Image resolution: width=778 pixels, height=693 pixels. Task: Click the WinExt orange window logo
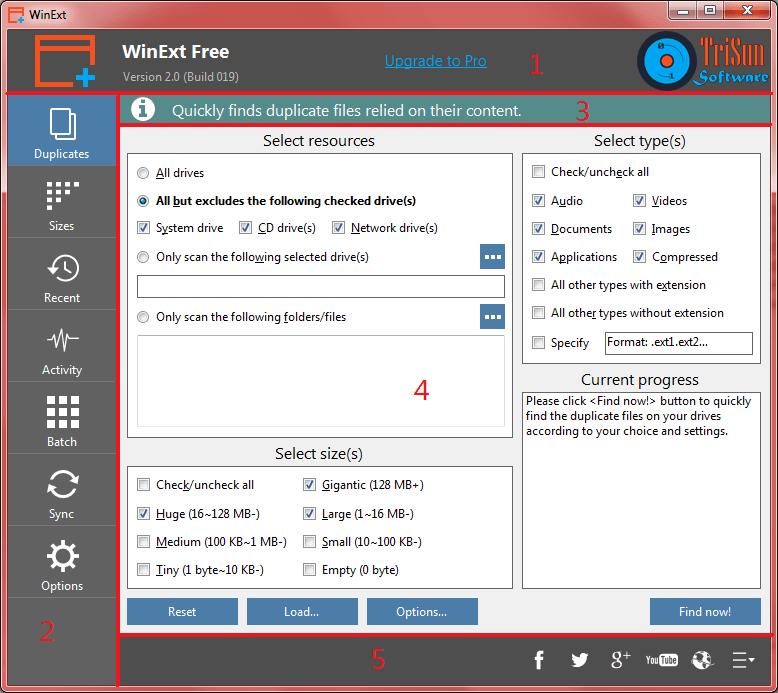click(x=65, y=61)
